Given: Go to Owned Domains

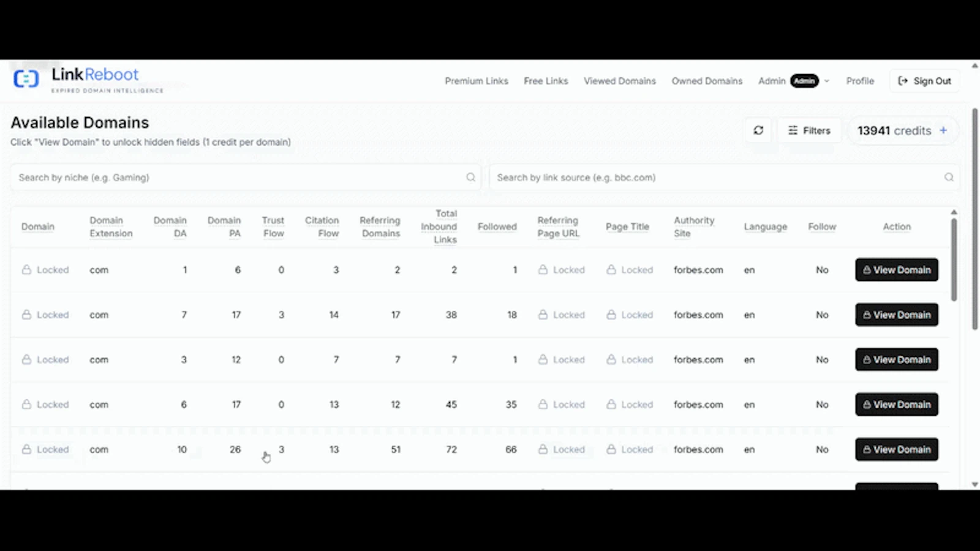Looking at the screenshot, I should pos(707,81).
